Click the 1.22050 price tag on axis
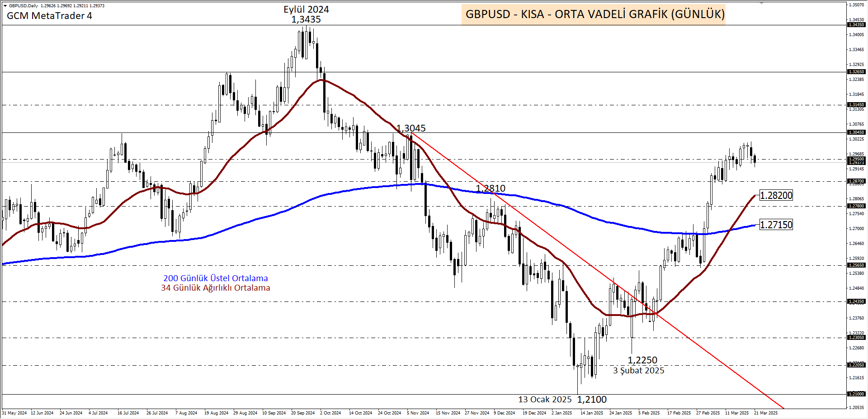The height and width of the screenshot is (419, 868). pyautogui.click(x=856, y=365)
